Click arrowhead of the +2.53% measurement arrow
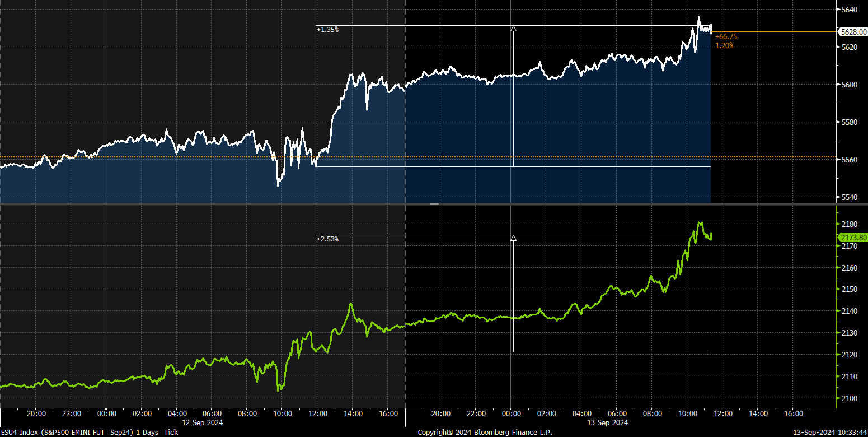The height and width of the screenshot is (437, 868). tap(513, 238)
